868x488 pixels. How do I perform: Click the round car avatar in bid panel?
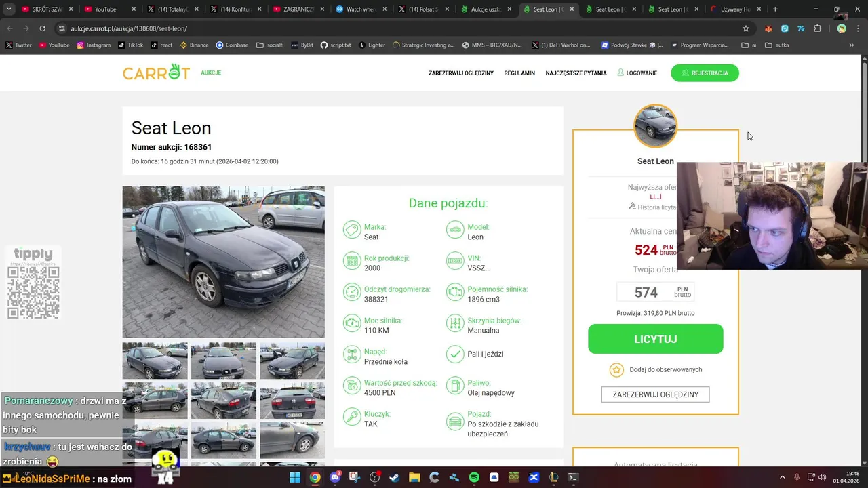(x=655, y=126)
